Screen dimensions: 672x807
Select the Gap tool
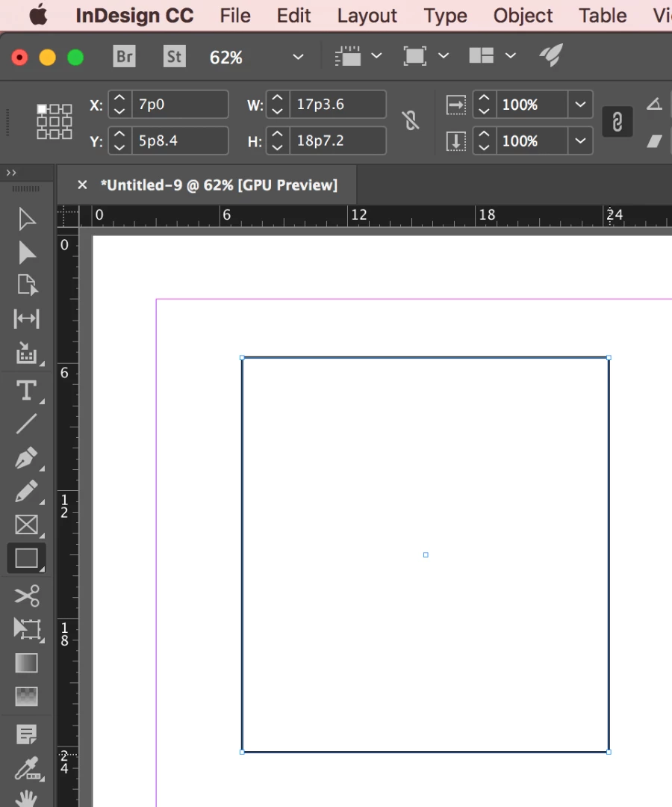click(x=26, y=319)
